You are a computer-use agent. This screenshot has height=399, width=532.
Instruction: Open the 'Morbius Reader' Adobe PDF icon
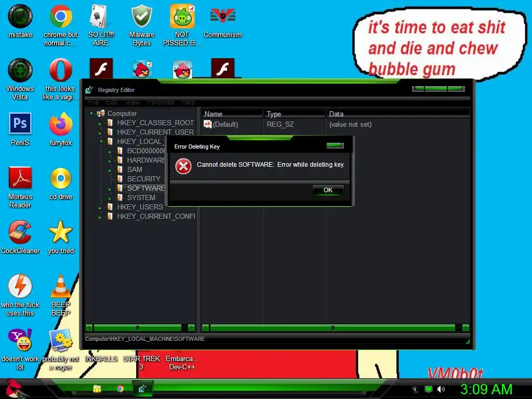[20, 178]
